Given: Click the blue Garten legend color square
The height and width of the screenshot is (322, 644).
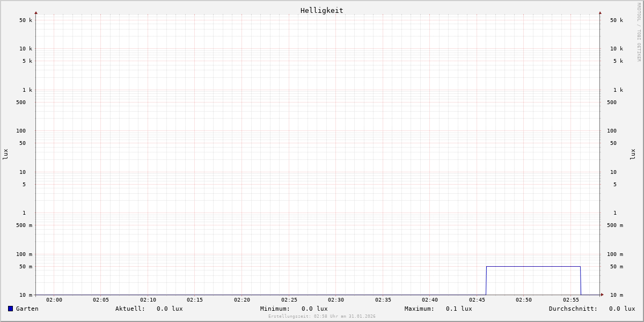Looking at the screenshot, I should 10,309.
